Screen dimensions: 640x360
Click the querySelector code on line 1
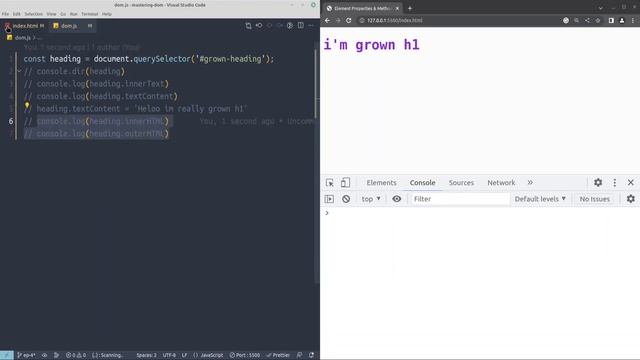tap(162, 59)
